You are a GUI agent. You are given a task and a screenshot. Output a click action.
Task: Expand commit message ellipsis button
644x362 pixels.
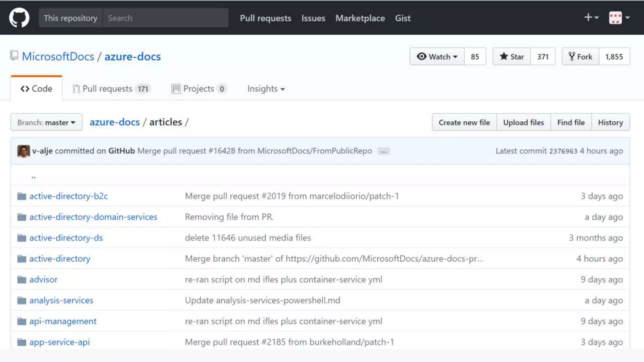tap(383, 151)
